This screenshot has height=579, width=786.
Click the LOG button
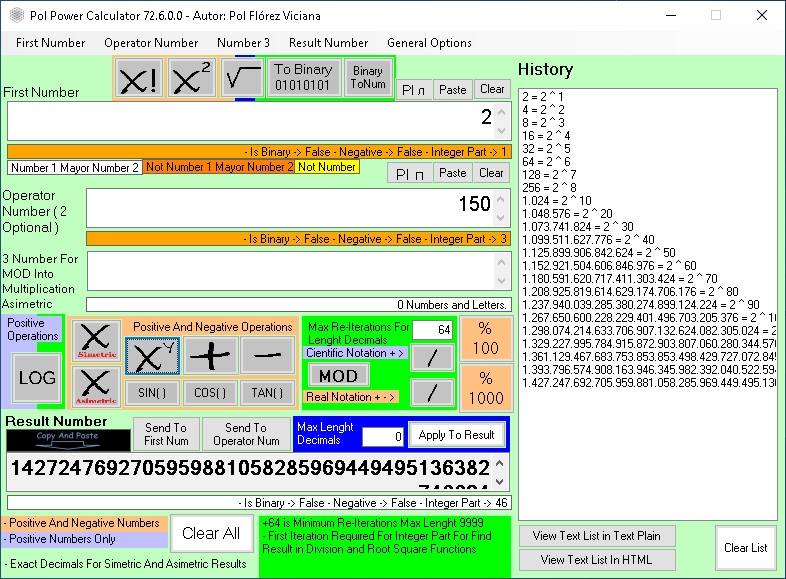[37, 377]
